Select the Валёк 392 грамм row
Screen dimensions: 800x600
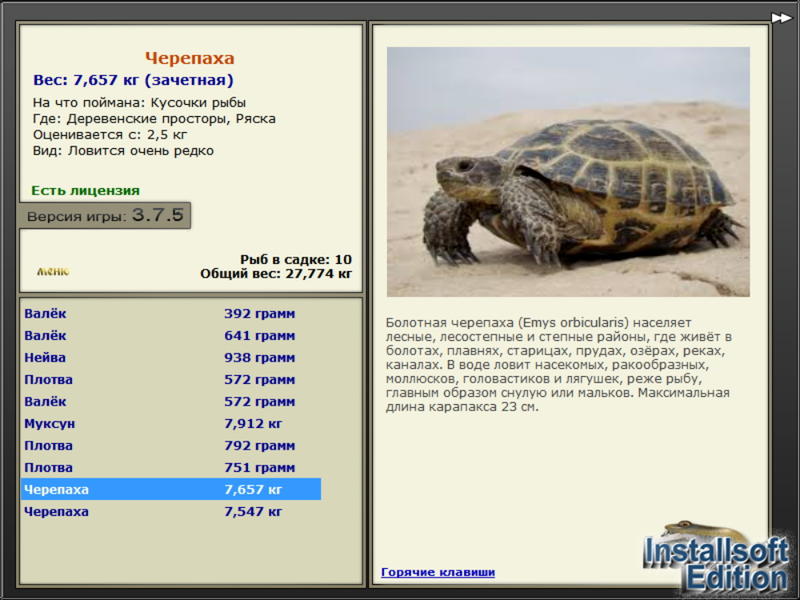(171, 313)
